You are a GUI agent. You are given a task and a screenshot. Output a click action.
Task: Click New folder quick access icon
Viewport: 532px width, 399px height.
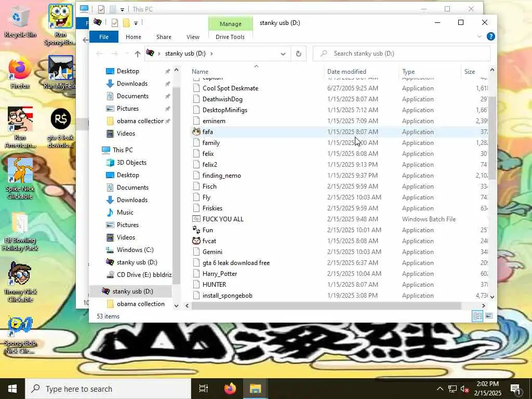click(x=127, y=23)
